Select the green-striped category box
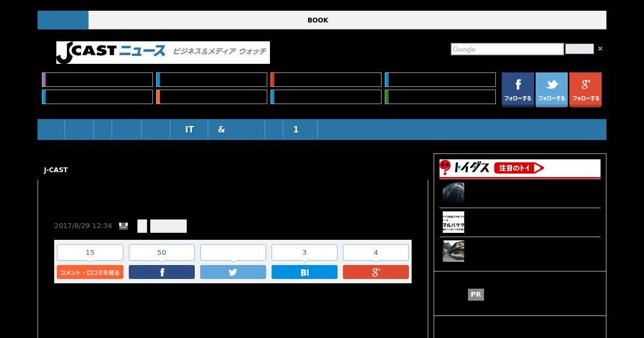 [440, 97]
